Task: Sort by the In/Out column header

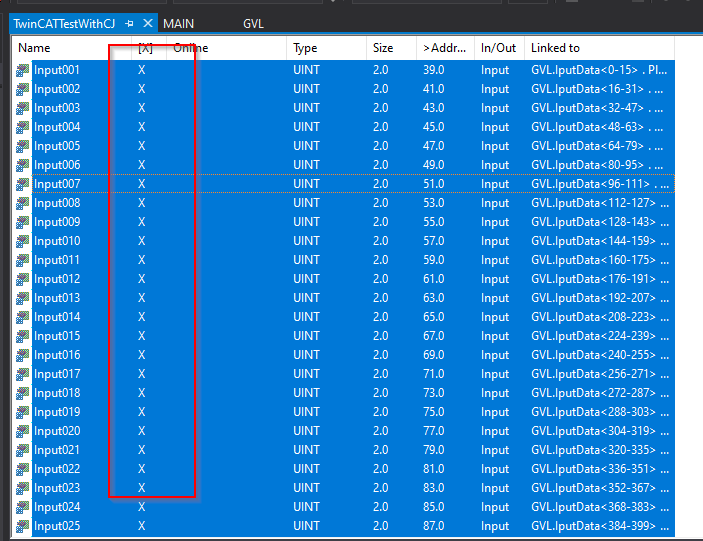Action: click(x=498, y=48)
